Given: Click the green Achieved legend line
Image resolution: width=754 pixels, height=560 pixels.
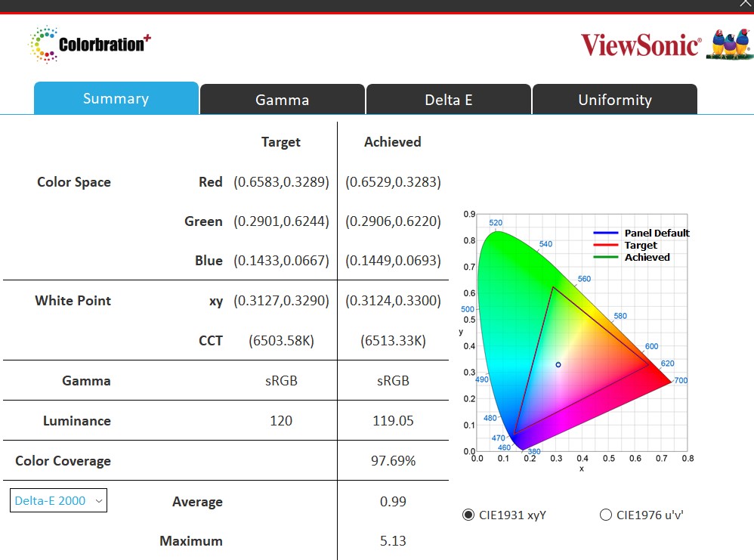Looking at the screenshot, I should [x=606, y=258].
